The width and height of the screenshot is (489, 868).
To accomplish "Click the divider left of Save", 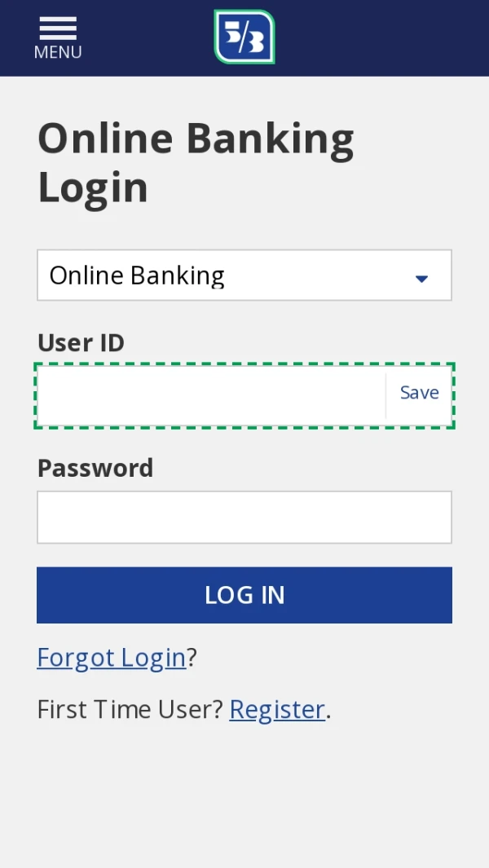I will tap(385, 396).
